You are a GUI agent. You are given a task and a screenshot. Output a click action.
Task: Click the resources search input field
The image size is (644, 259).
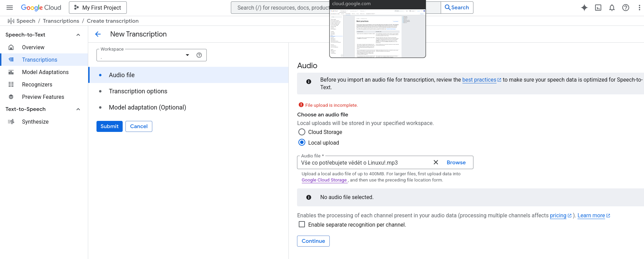281,8
